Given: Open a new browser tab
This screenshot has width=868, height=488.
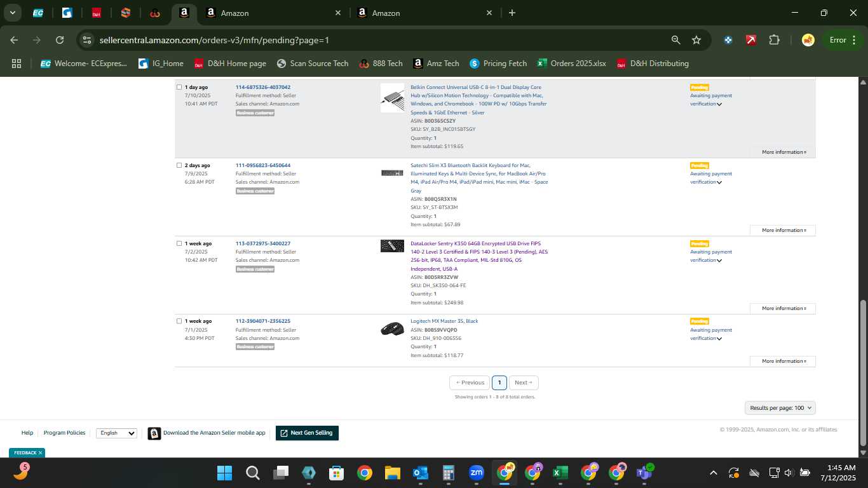Looking at the screenshot, I should point(512,13).
